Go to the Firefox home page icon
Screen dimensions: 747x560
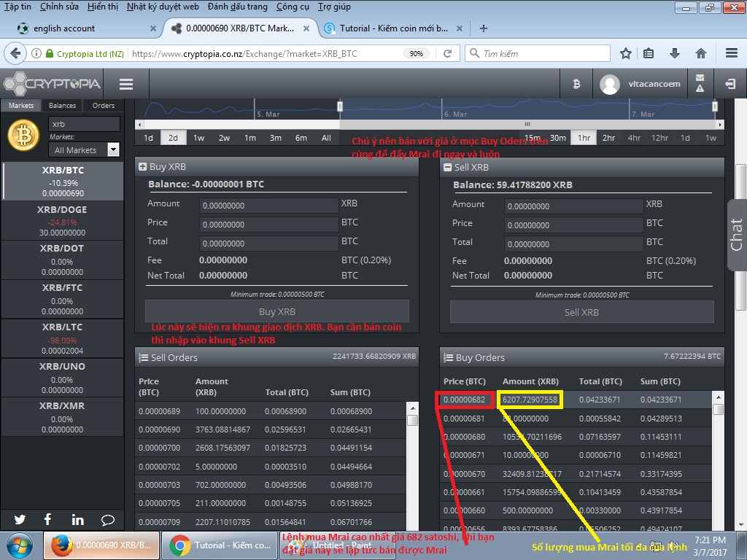coord(701,53)
